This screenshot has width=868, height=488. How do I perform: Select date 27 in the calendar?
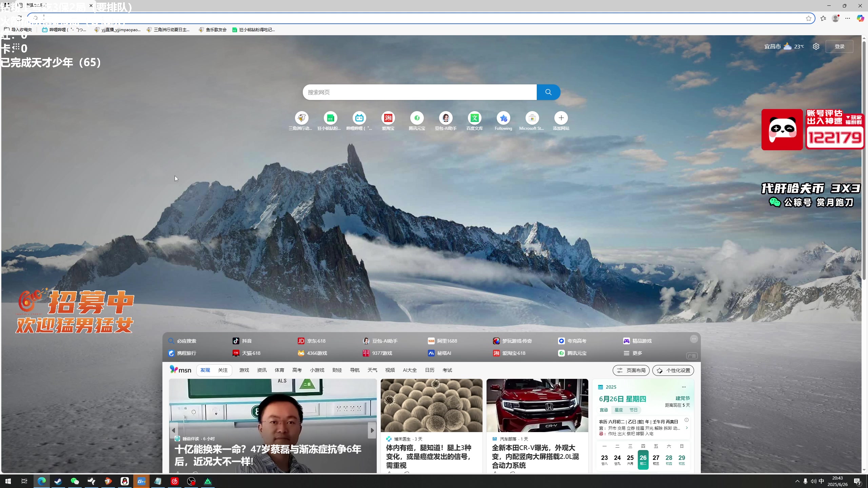[x=656, y=460]
